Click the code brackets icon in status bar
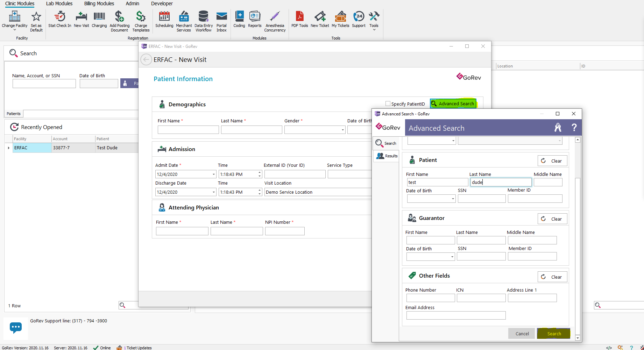This screenshot has height=350, width=644. 609,348
